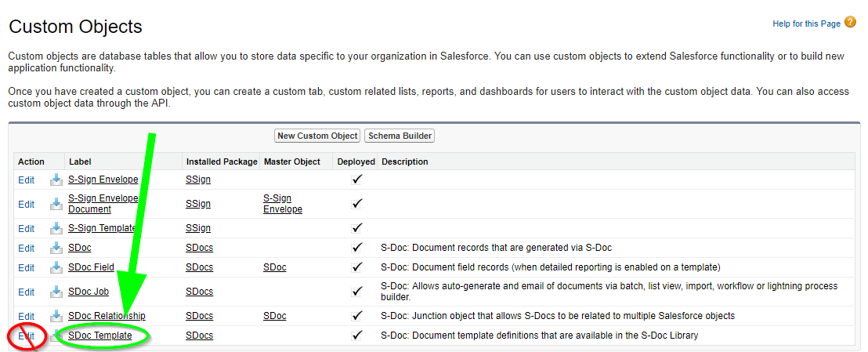This screenshot has height=352, width=868.
Task: Open the Schema Builder
Action: (400, 136)
